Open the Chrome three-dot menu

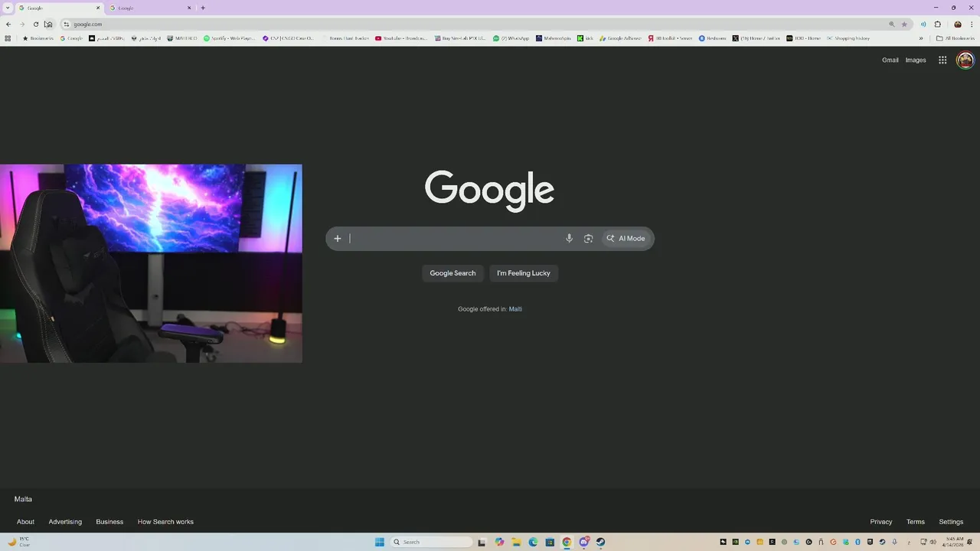coord(972,24)
